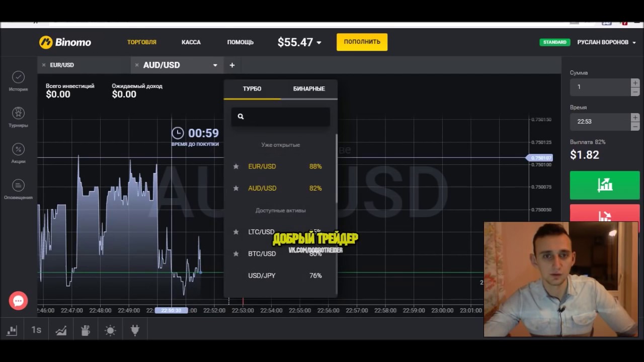Increase the Время time with plus
Screen dimensions: 644x362
pyautogui.click(x=635, y=117)
